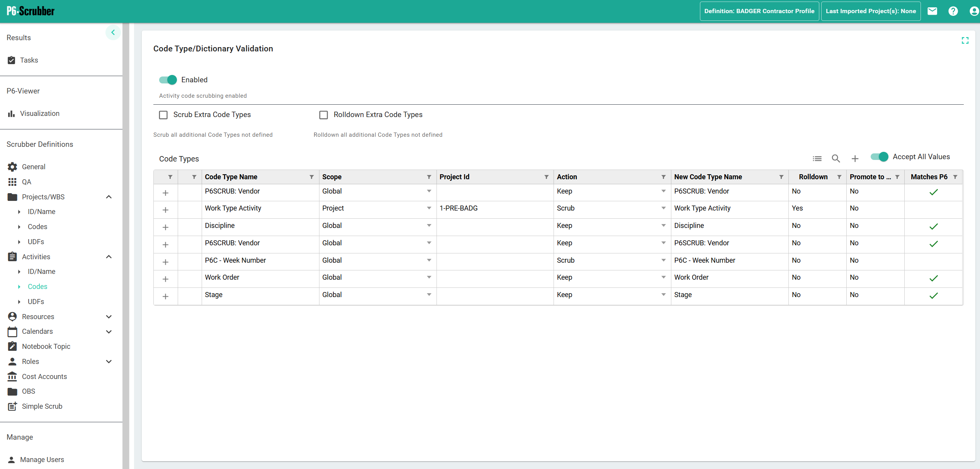This screenshot has width=980, height=469.
Task: Expand the Work Type Activity row plus icon
Action: [165, 210]
